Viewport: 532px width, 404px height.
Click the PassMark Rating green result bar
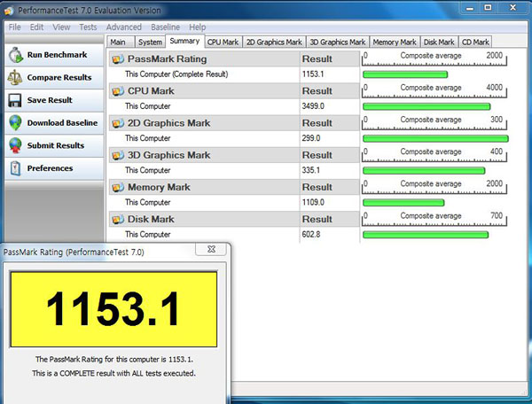click(405, 74)
